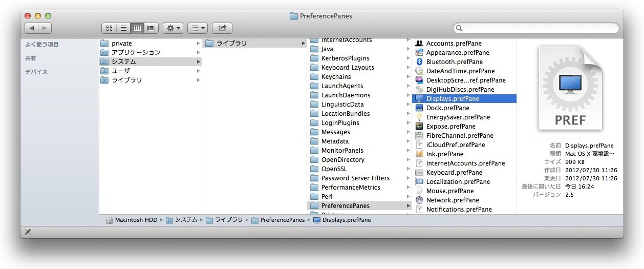Expand arrow next to PreferencePanes folder
Screen dimensions: 644x269
[x=408, y=206]
